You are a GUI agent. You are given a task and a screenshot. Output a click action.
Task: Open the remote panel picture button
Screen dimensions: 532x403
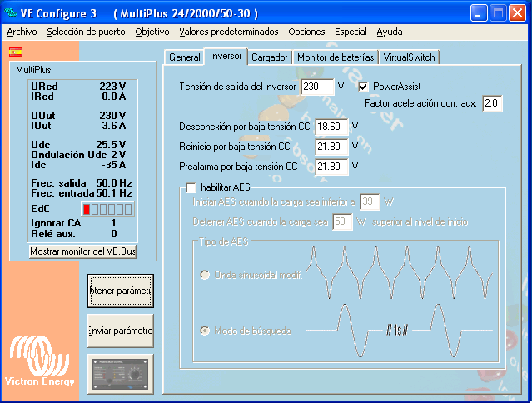[121, 374]
